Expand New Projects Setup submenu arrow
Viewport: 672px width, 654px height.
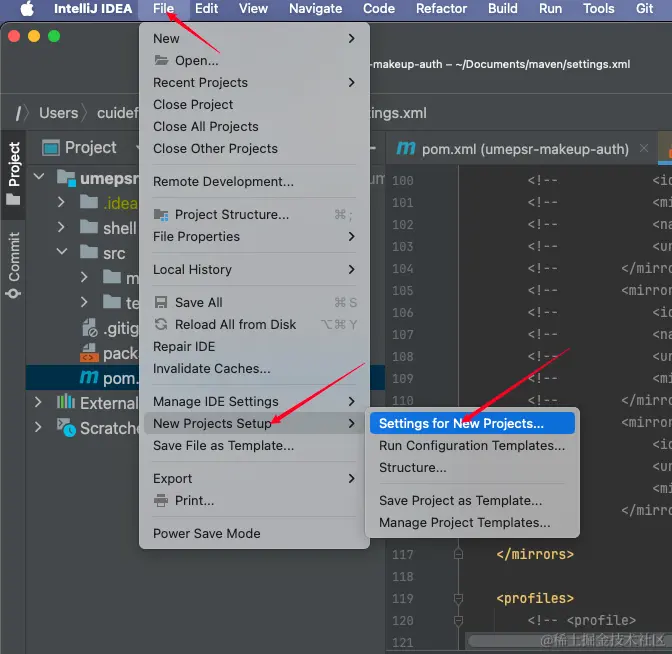tap(351, 423)
